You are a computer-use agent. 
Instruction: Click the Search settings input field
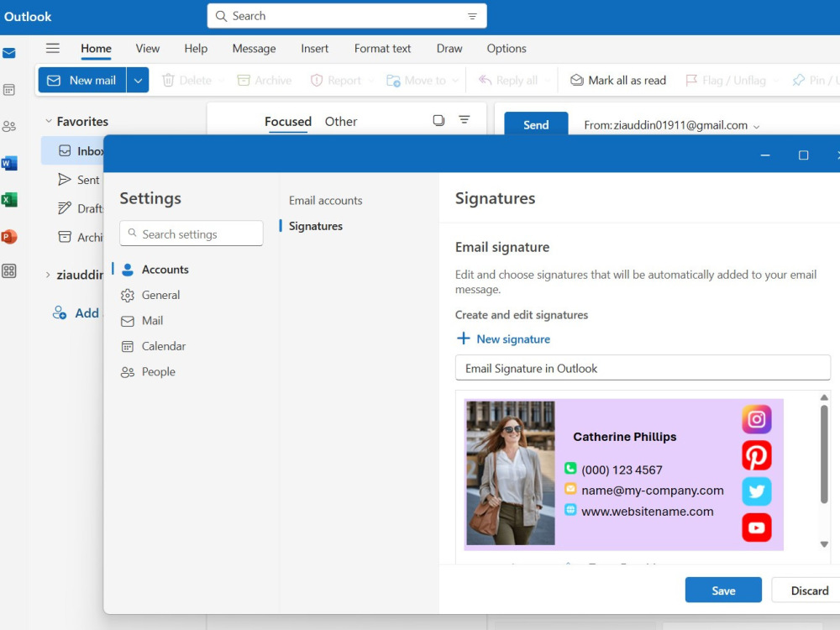(192, 234)
